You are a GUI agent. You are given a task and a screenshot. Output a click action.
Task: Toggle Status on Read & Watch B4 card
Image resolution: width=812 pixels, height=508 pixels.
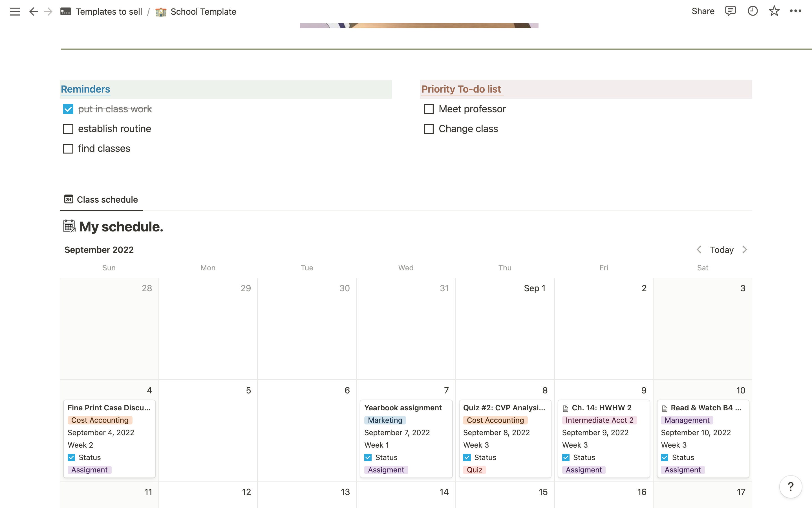point(665,457)
